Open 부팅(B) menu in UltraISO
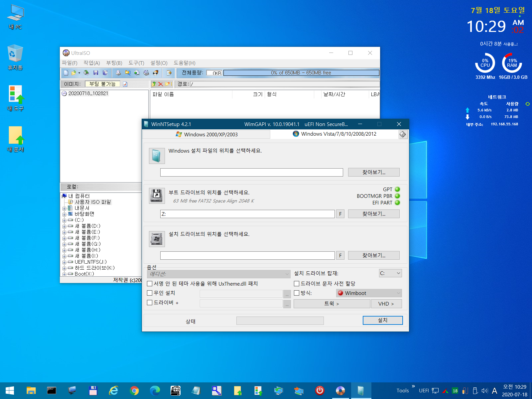The image size is (532, 399). 114,63
